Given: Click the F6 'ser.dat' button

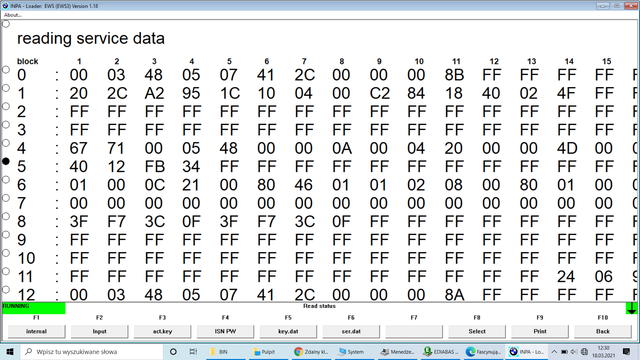Looking at the screenshot, I should (351, 331).
